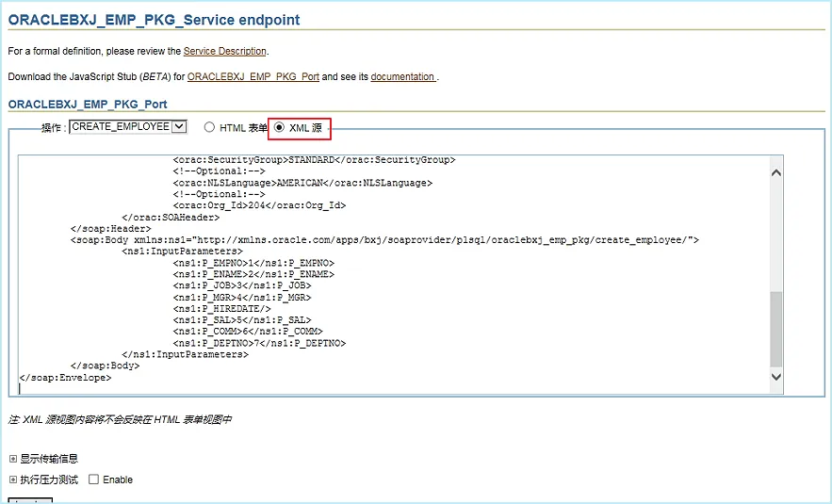Viewport: 832px width, 504px height.
Task: Select the HTML 表单 radio button
Action: tap(209, 127)
